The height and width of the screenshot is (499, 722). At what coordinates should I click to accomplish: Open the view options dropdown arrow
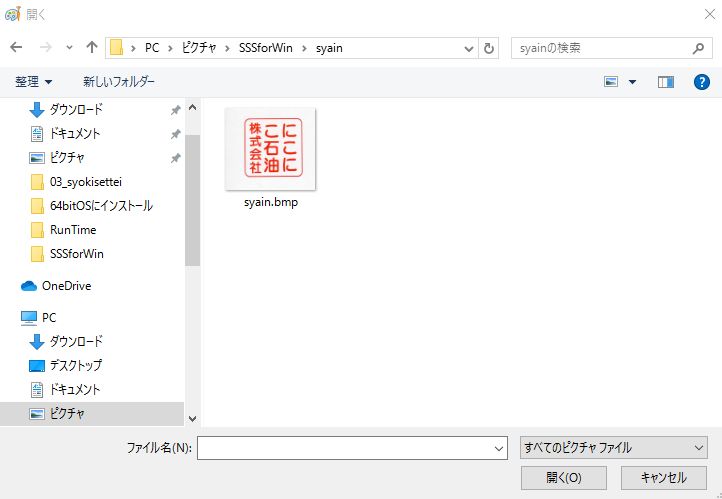[x=632, y=82]
